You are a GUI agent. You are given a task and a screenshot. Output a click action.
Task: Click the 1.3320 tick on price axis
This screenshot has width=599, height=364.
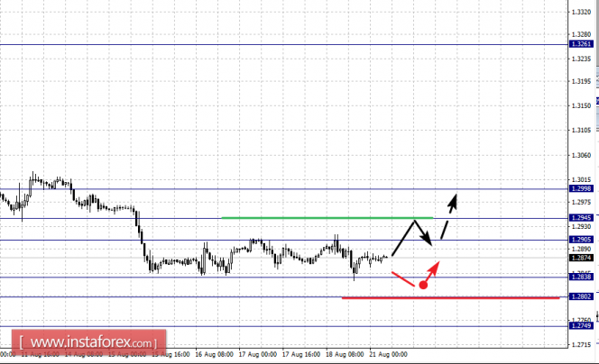581,13
